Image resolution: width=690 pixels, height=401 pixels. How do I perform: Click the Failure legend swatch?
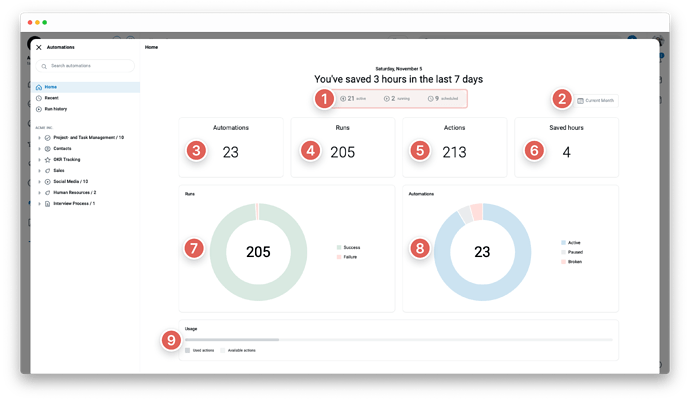tap(339, 257)
